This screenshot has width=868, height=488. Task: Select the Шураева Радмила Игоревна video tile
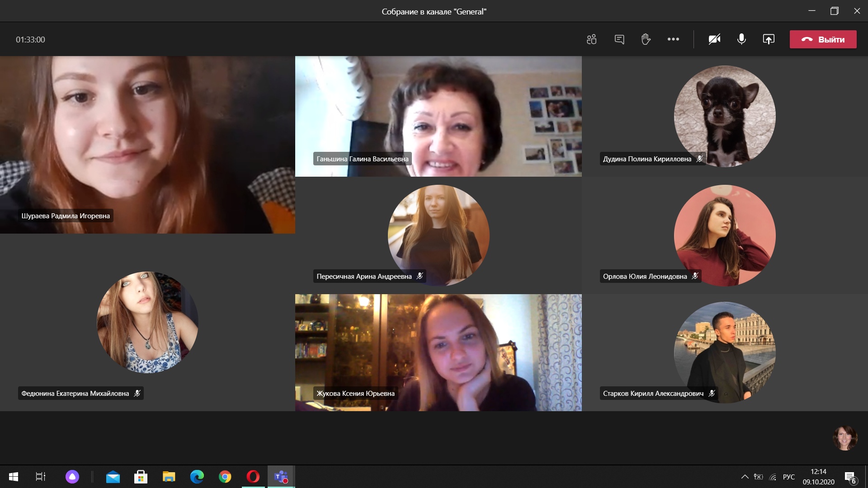[x=147, y=145]
